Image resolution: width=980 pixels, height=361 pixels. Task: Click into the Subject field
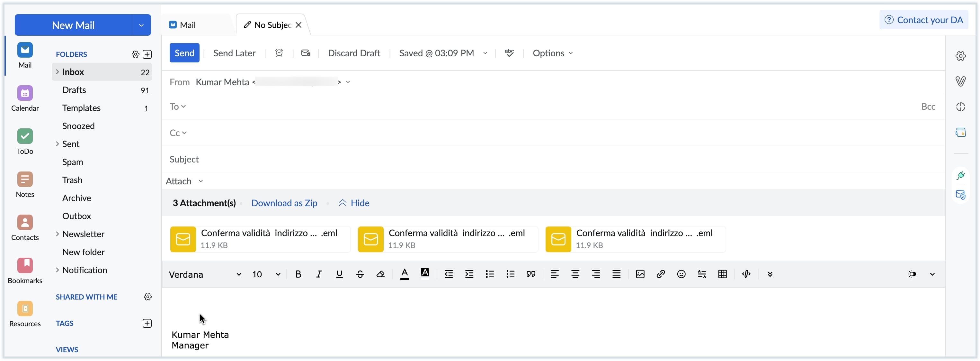[x=554, y=159]
